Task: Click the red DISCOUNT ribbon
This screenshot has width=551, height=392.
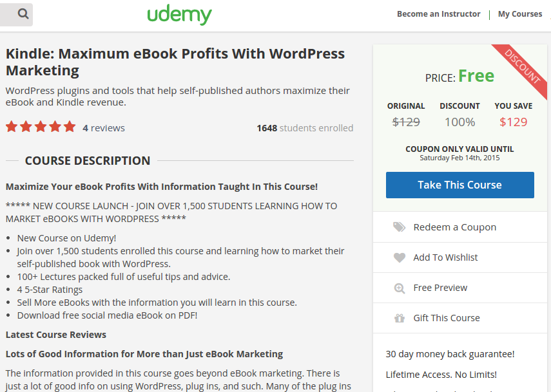Action: [x=522, y=64]
